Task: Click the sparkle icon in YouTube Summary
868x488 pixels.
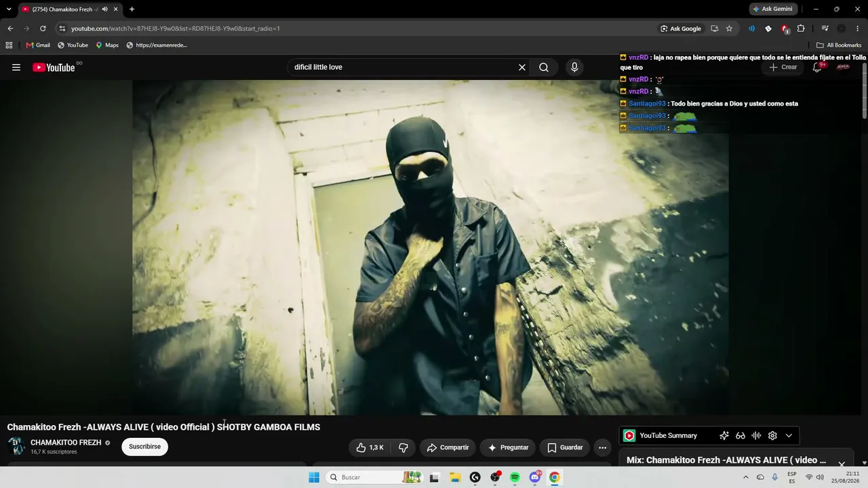Action: click(724, 436)
